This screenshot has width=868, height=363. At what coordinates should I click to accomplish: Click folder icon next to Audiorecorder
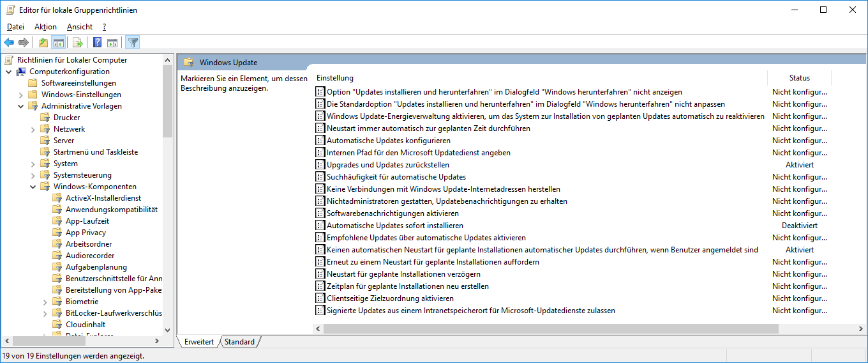pos(57,256)
